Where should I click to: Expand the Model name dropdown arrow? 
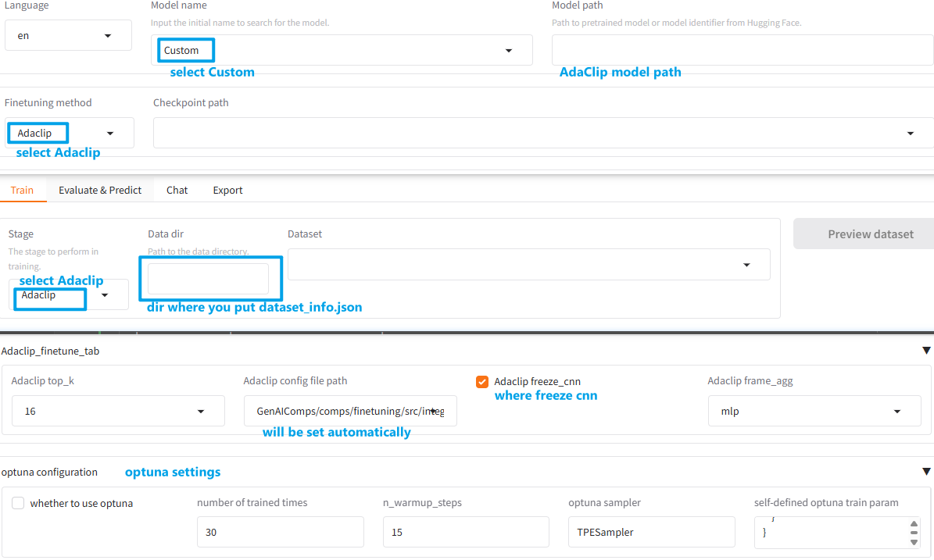pyautogui.click(x=509, y=51)
